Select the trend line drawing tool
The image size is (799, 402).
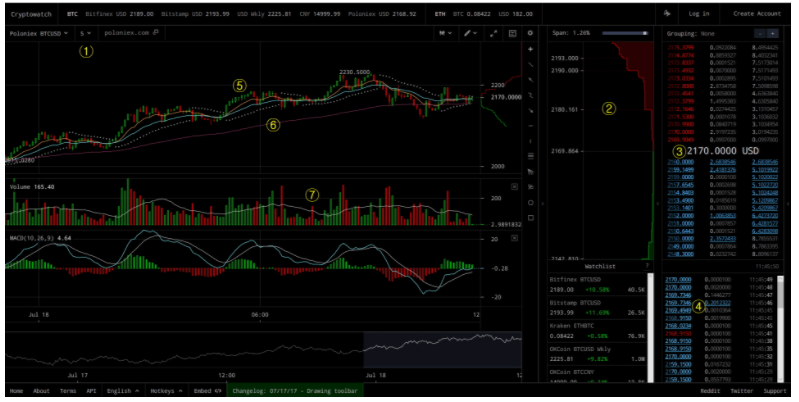coord(530,65)
